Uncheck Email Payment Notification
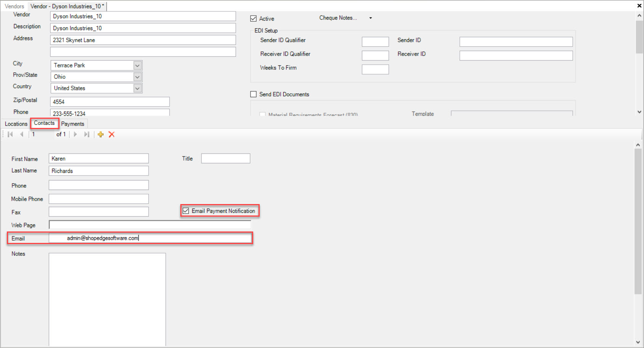644x348 pixels. (186, 211)
